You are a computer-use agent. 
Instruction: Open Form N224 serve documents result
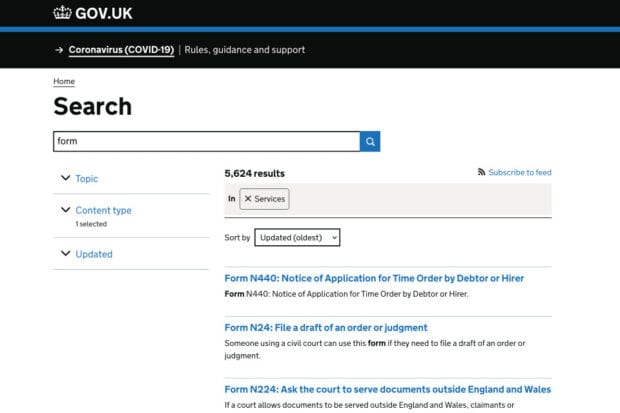point(388,389)
